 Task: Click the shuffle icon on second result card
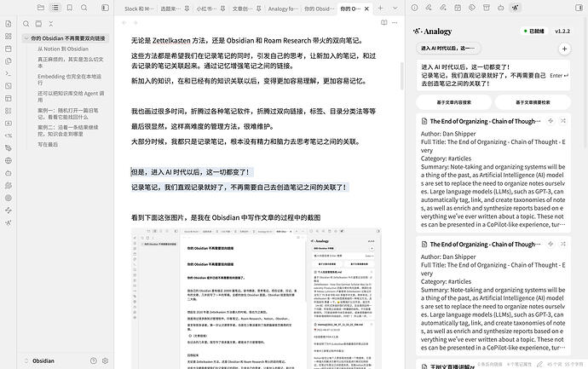(x=563, y=244)
